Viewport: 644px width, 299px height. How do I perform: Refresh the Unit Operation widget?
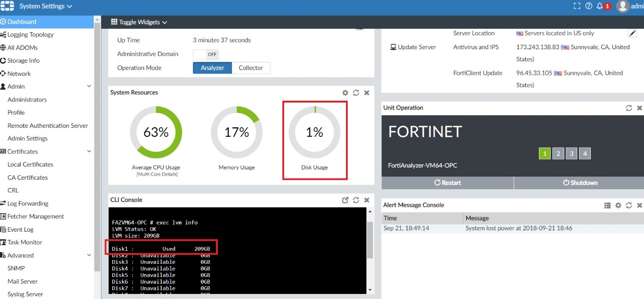pos(629,107)
